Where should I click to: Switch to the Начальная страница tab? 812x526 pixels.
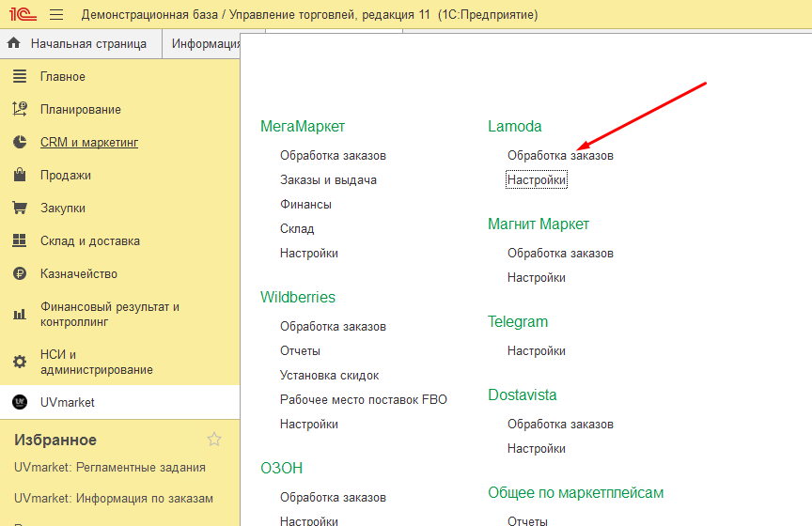pyautogui.click(x=81, y=44)
